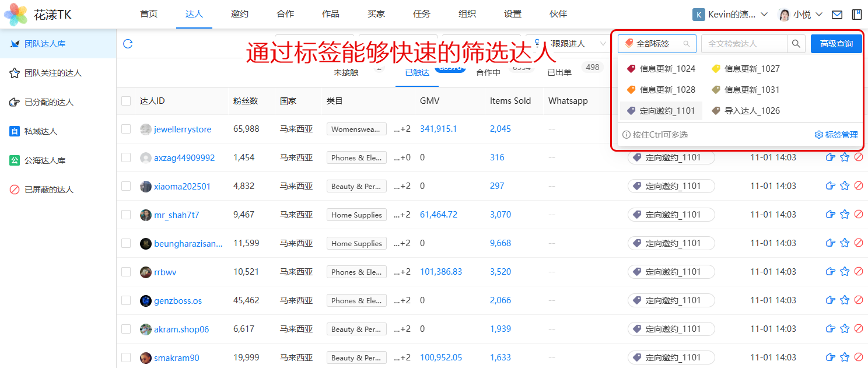This screenshot has height=368, width=868.
Task: Check the select-all checkbox in table header
Action: click(126, 101)
